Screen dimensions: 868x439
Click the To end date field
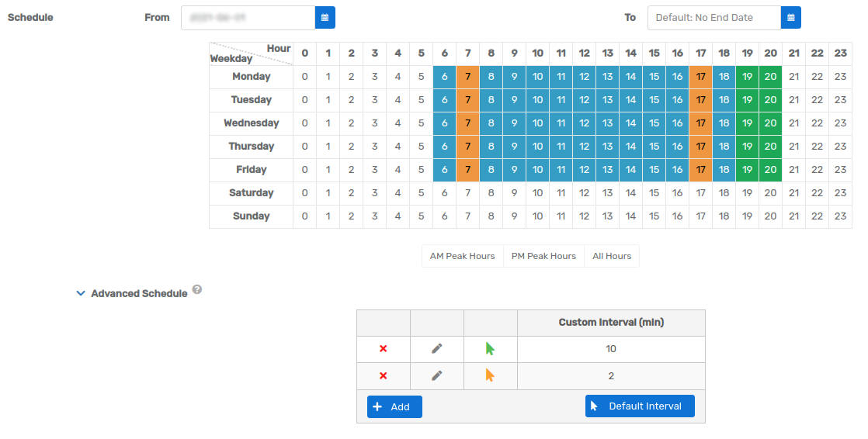point(714,18)
